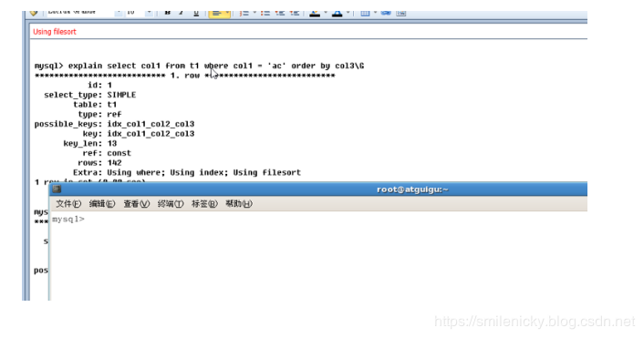This screenshot has width=644, height=338.
Task: Click the icon right of the link icon
Action: coord(400,13)
